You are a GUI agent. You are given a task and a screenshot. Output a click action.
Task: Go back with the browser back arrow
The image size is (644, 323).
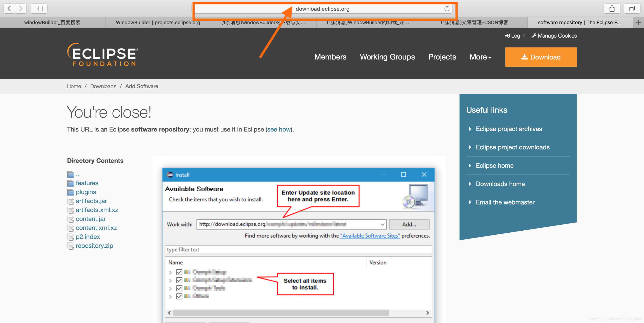pos(9,8)
